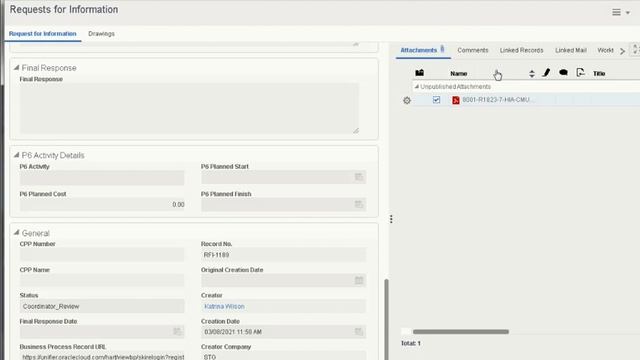The image size is (640, 360).
Task: Click the attachments horizontal scrollbar
Action: 461,331
